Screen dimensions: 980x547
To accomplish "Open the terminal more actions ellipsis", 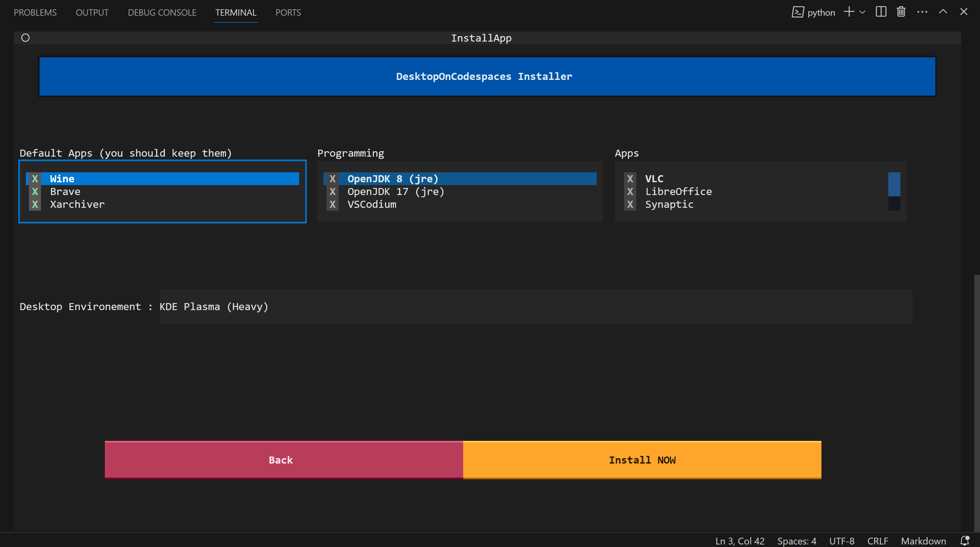I will point(922,12).
